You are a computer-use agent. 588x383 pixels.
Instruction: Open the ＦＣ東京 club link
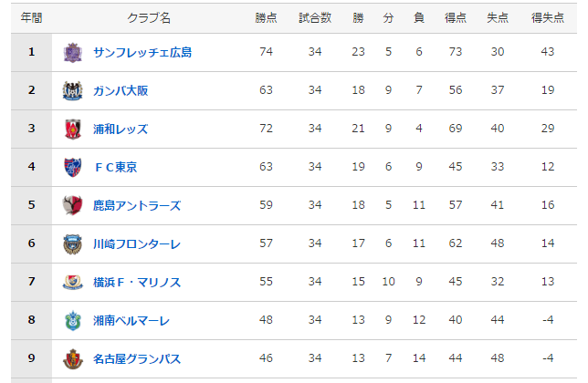tap(116, 168)
